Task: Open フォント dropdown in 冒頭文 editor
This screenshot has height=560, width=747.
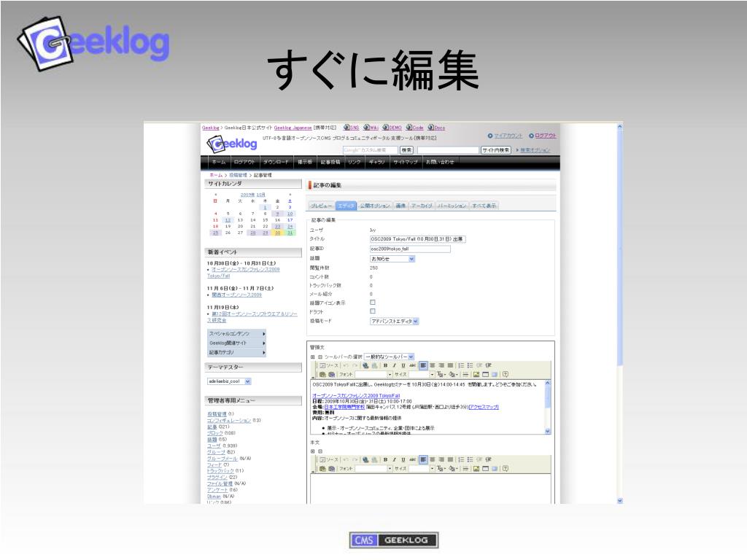Action: (374, 374)
